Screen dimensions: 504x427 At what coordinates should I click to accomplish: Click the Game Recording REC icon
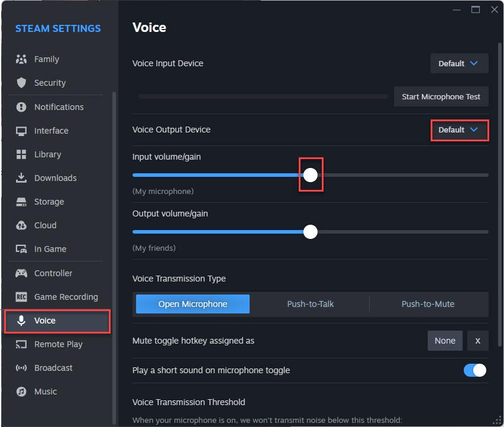[21, 297]
